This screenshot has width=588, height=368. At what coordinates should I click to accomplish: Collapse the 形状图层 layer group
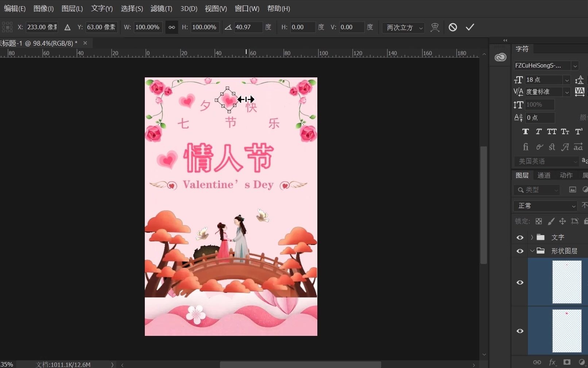532,251
